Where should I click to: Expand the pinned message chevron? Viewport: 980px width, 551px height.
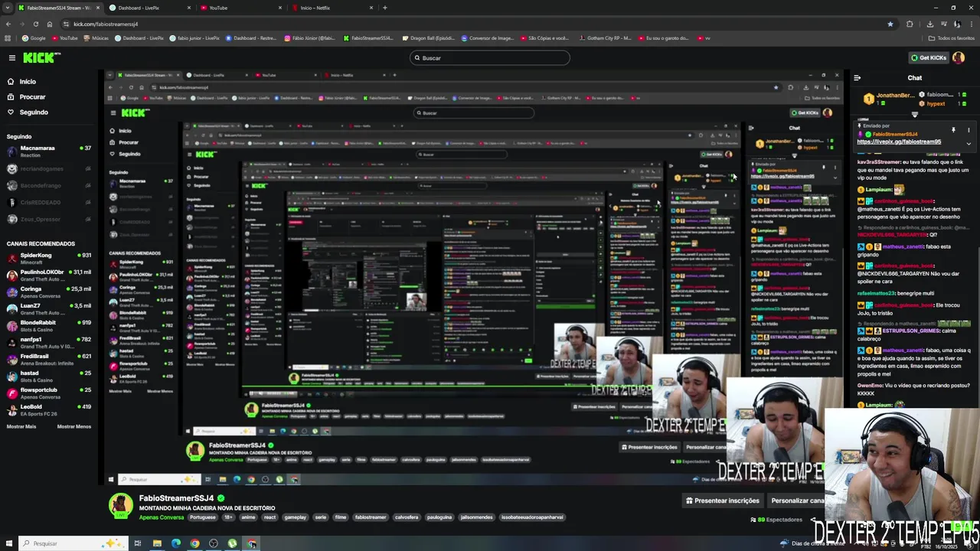[969, 143]
